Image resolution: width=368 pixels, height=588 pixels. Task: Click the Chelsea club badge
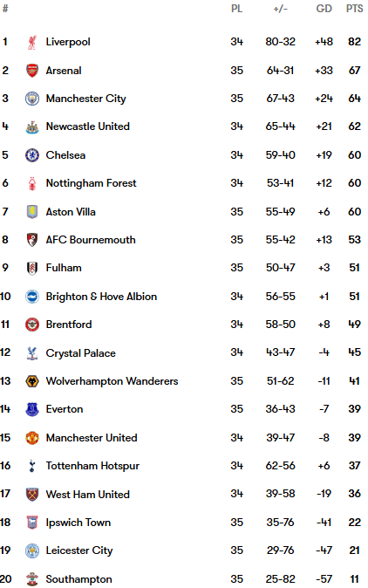(x=32, y=155)
